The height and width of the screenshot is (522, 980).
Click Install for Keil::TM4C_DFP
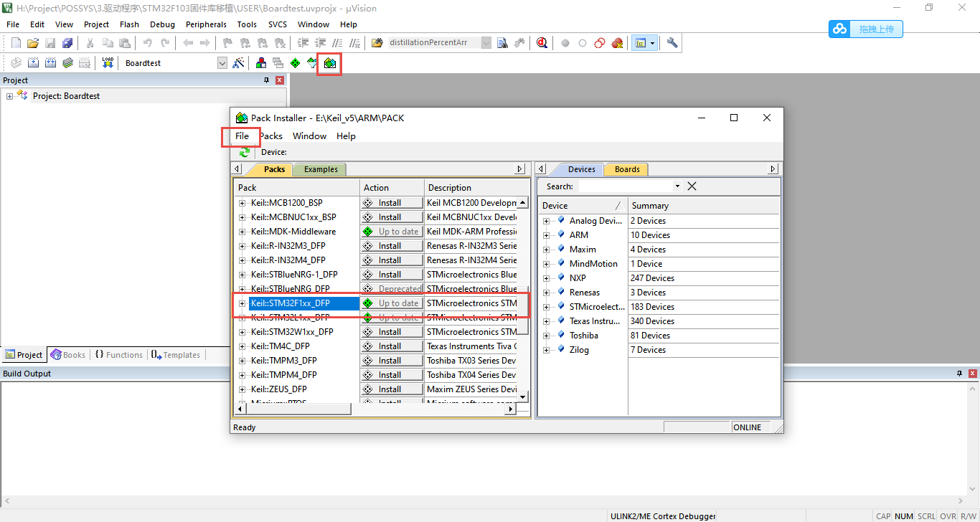(392, 346)
